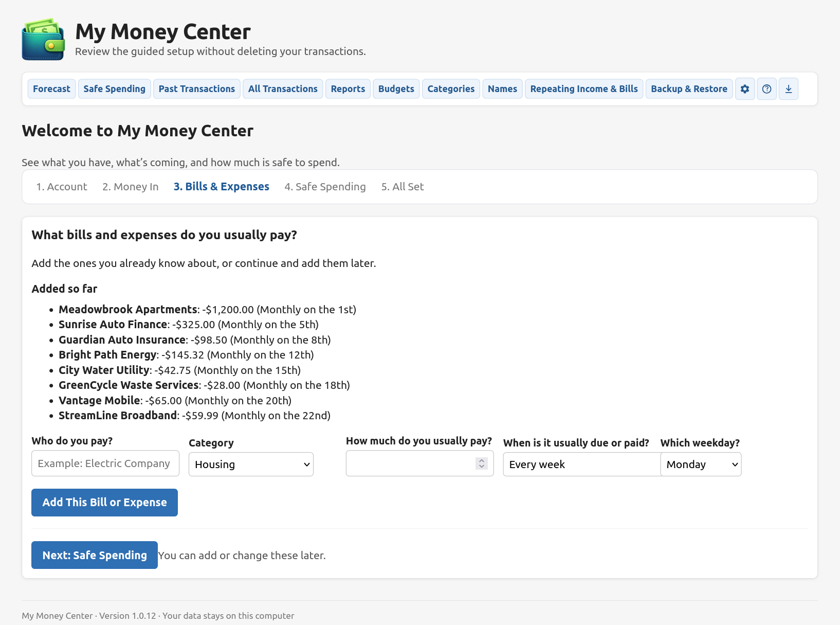Viewport: 840px width, 625px height.
Task: Open the Which weekday dropdown showing Monday
Action: point(701,465)
